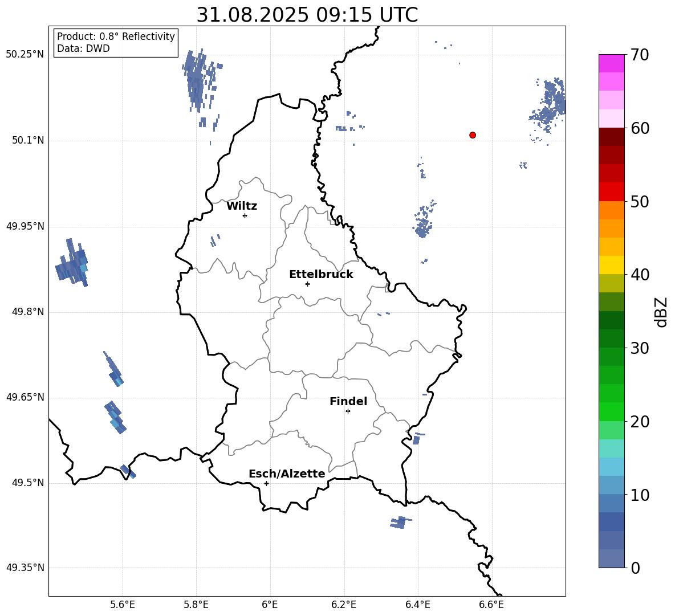Click the radar echo cluster west of Wiltz at 5.5°E

(x=72, y=263)
